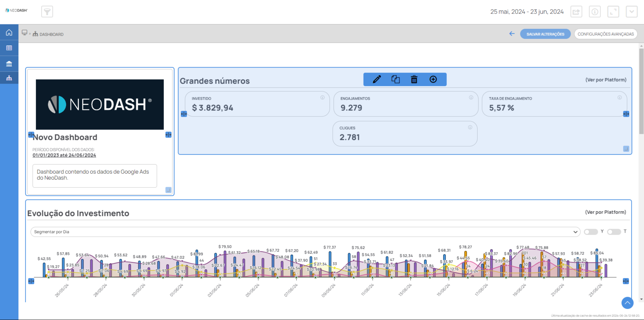Select the bank icon in the sidebar
The height and width of the screenshot is (320, 644).
[x=9, y=63]
